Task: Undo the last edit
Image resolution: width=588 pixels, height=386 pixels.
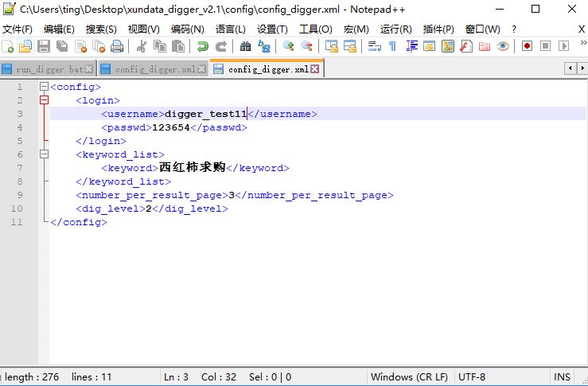Action: 203,46
